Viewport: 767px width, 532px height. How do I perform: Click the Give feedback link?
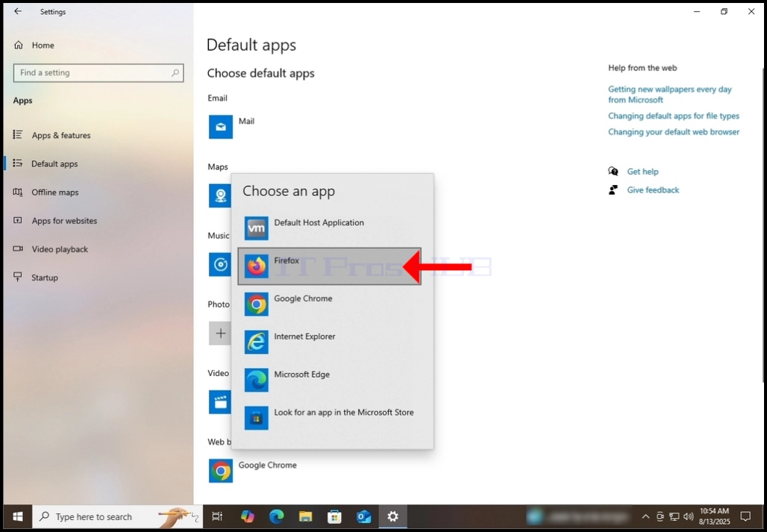[x=653, y=190]
